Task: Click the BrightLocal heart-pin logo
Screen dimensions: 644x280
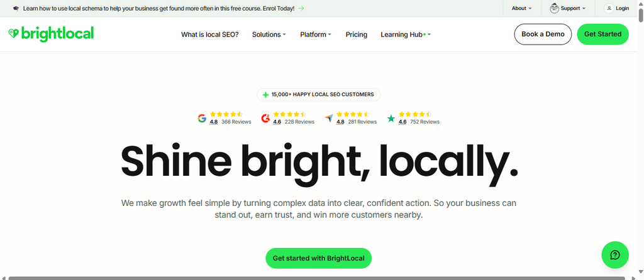Action: point(14,34)
